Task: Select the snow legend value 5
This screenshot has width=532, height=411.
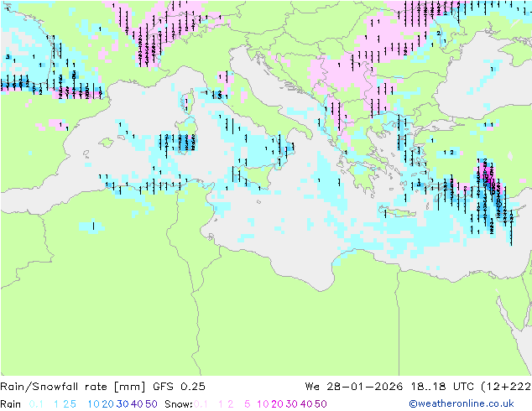Action: point(248,404)
